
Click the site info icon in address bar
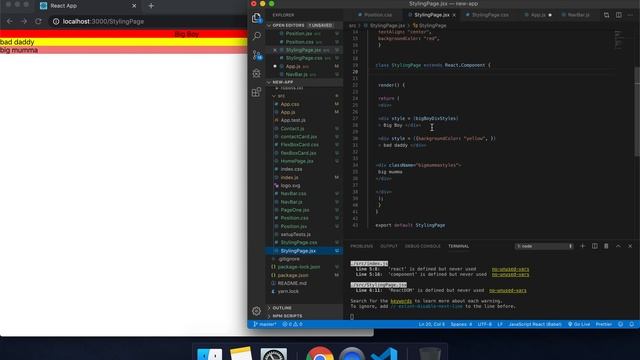pyautogui.click(x=56, y=21)
